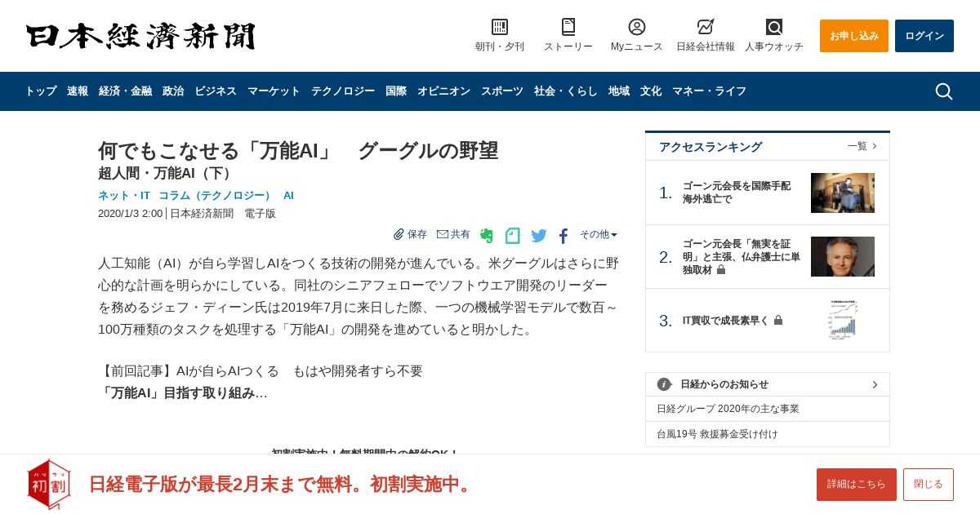The image size is (980, 514).
Task: Open the 経済・金融 section
Action: click(x=125, y=91)
